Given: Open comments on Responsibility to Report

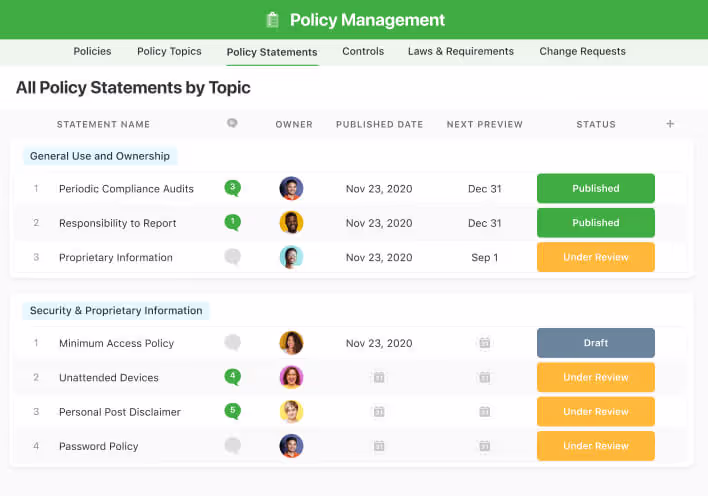Looking at the screenshot, I should pos(232,222).
